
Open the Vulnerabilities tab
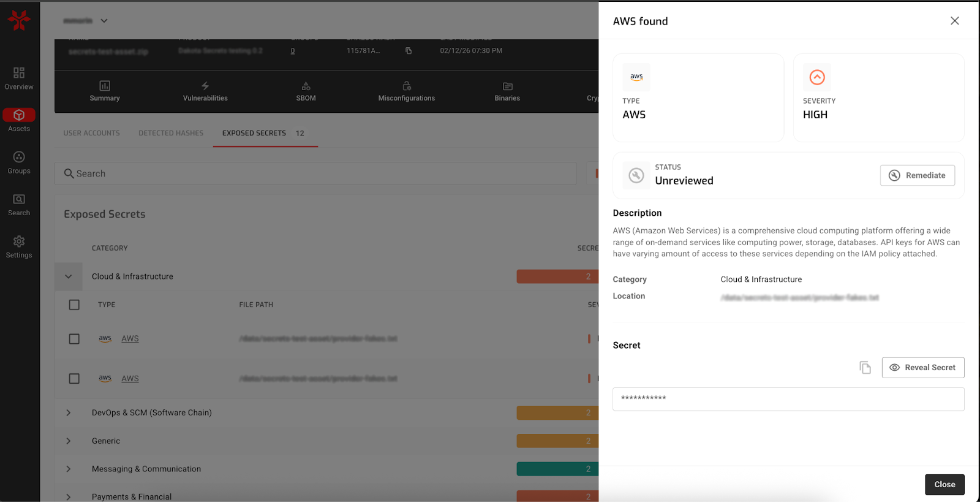205,91
